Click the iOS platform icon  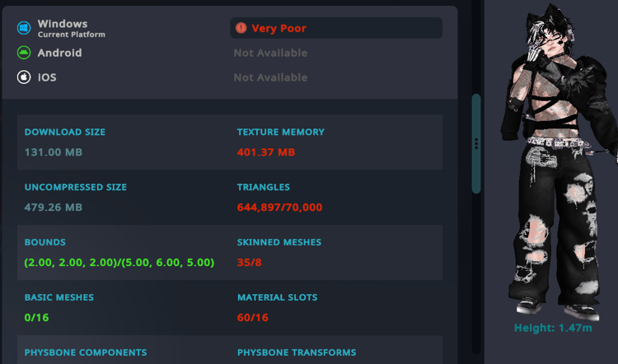coord(24,77)
